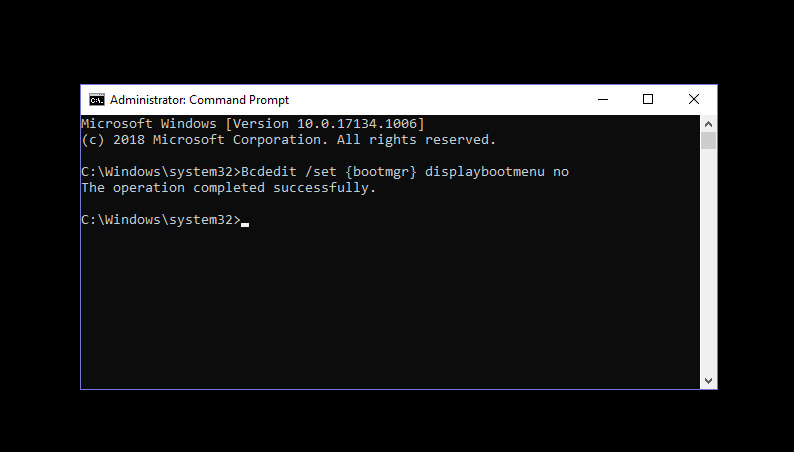Click the 2018 Microsoft Corporation copyright line
Screen dimensions: 794x452
click(x=288, y=140)
